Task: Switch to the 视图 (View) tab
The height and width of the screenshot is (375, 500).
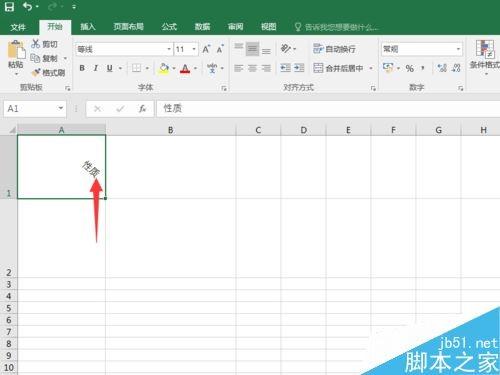Action: (x=269, y=27)
